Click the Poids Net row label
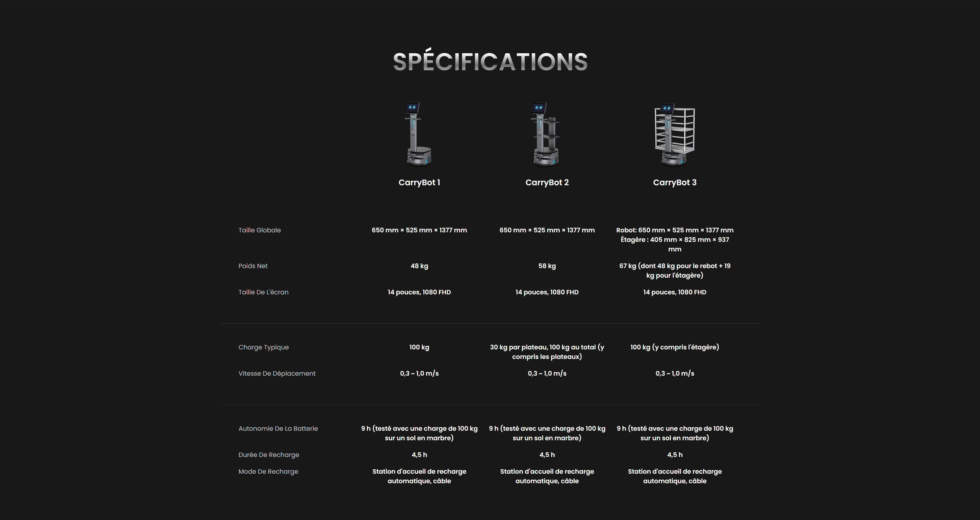 point(253,266)
